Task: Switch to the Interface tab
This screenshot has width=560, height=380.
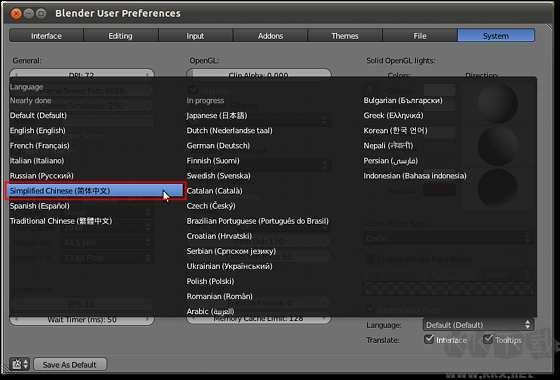Action: 46,36
